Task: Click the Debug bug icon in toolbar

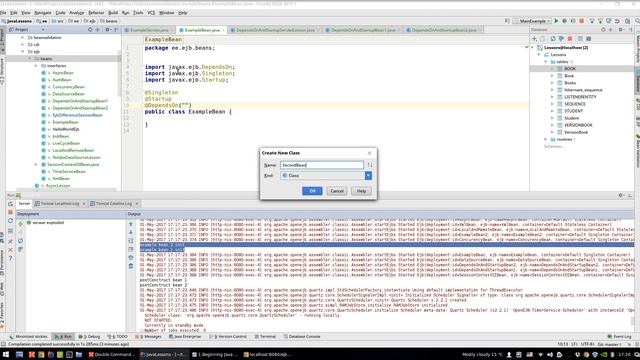Action: coord(564,21)
